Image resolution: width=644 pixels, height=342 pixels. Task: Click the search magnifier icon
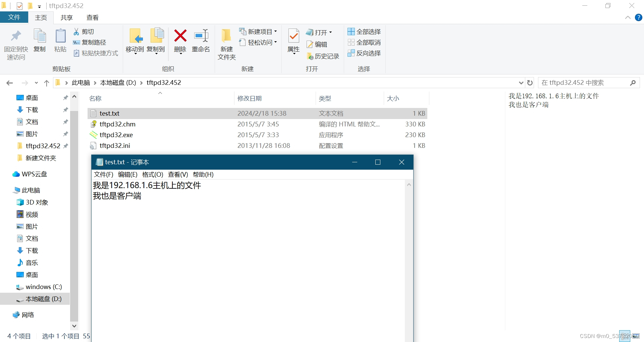tap(633, 82)
